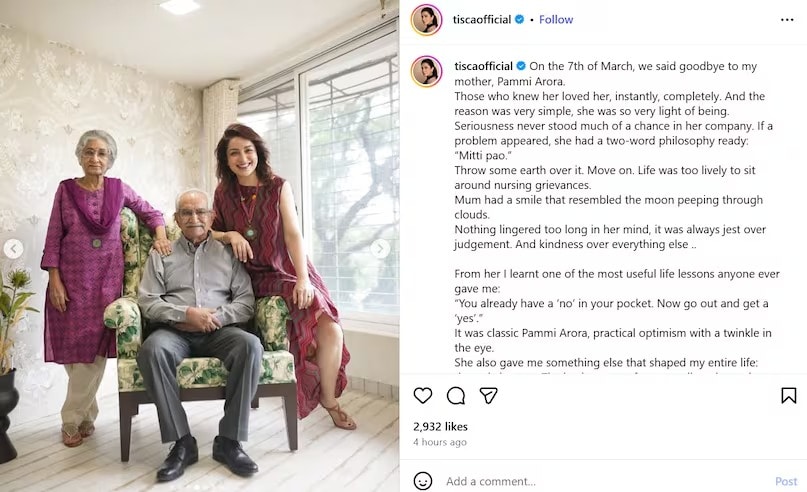
Task: Go back to the previous carousel photo
Action: 14,248
